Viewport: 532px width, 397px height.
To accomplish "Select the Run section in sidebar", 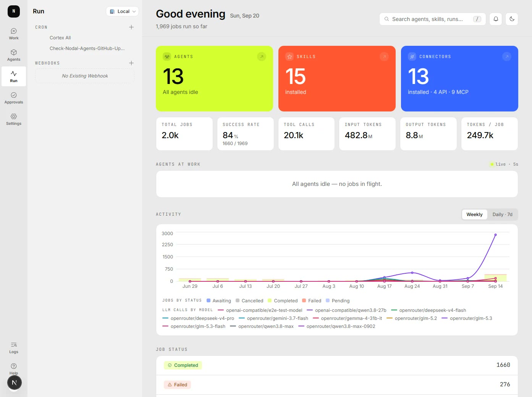I will tap(14, 76).
